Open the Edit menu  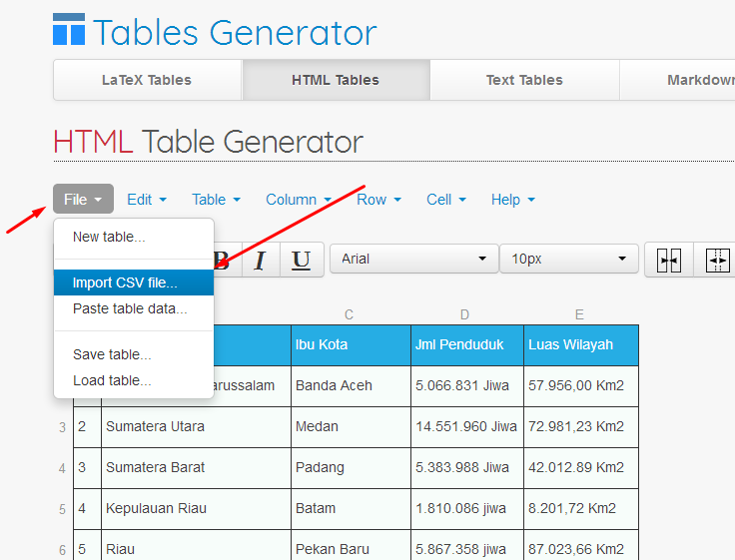(x=147, y=200)
